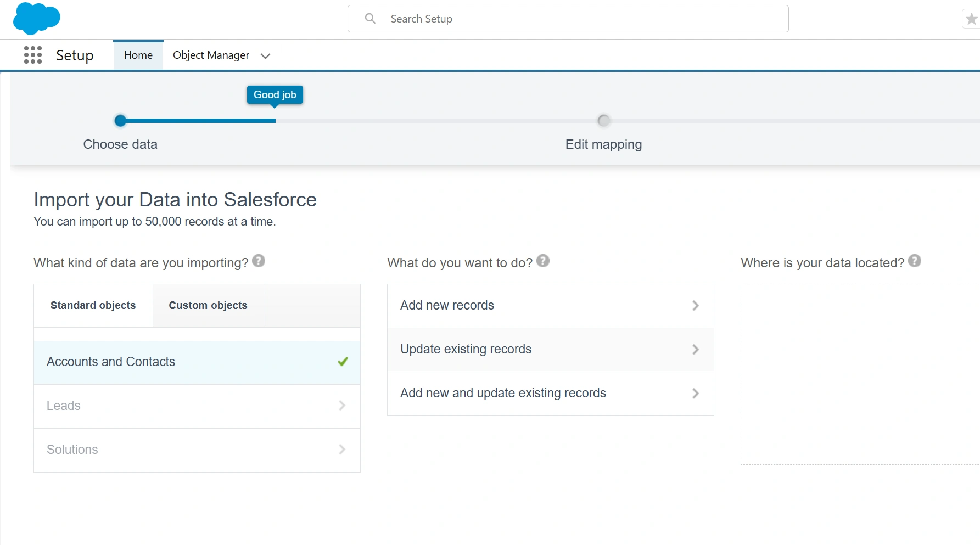Switch to the Custom objects tab
Viewport: 980px width, 545px height.
click(208, 305)
